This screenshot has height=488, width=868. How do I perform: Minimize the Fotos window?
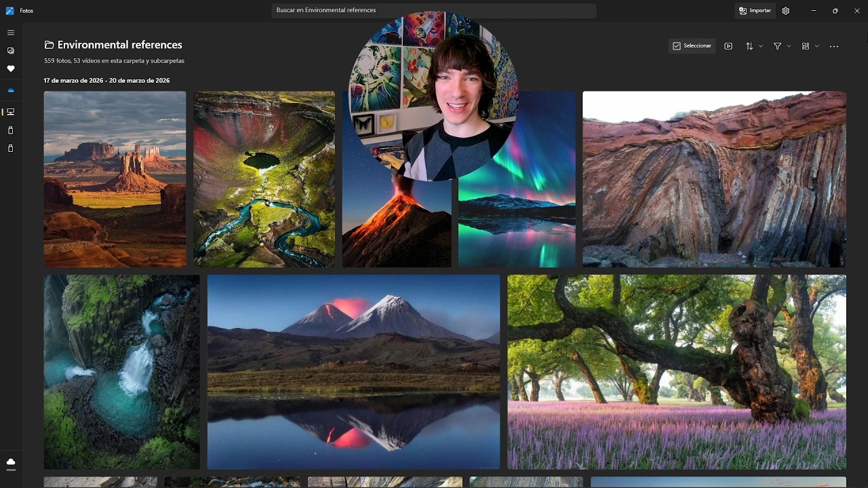(x=814, y=11)
